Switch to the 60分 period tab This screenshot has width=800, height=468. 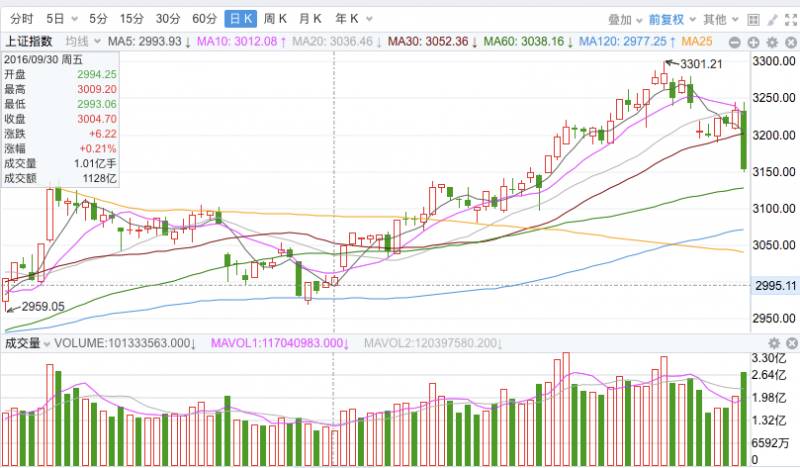coord(205,19)
